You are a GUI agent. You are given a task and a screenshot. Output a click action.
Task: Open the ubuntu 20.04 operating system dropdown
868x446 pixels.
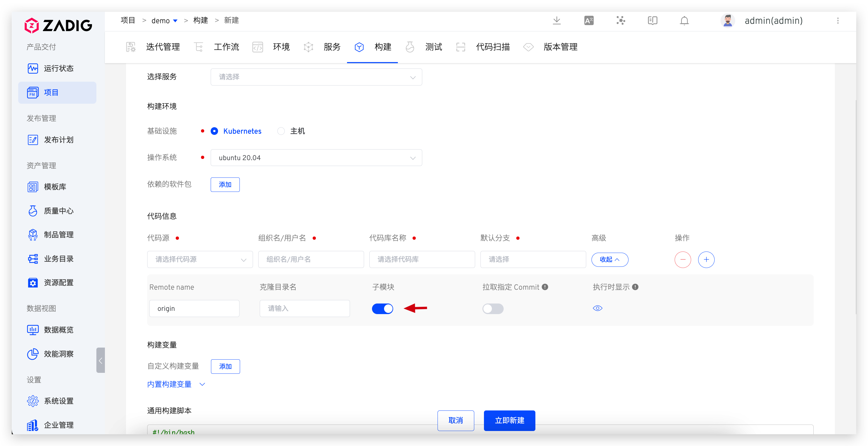click(316, 157)
